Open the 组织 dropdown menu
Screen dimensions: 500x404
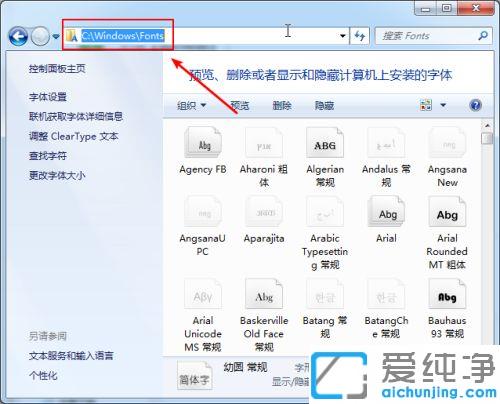coord(191,106)
